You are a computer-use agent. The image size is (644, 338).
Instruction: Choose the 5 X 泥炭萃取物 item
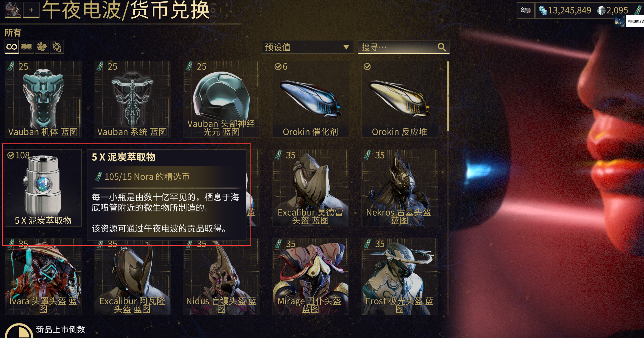43,188
